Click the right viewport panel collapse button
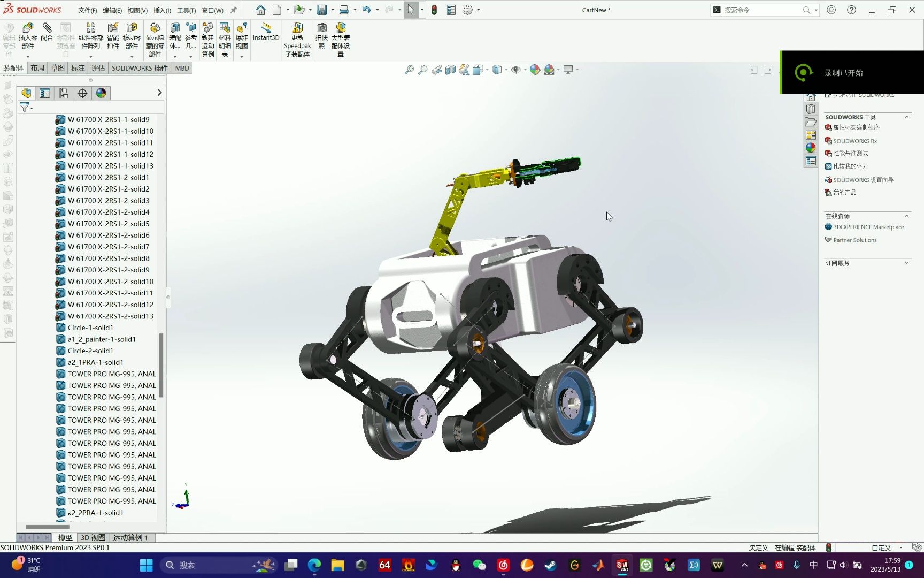Screen dimensions: 924x578 click(768, 70)
